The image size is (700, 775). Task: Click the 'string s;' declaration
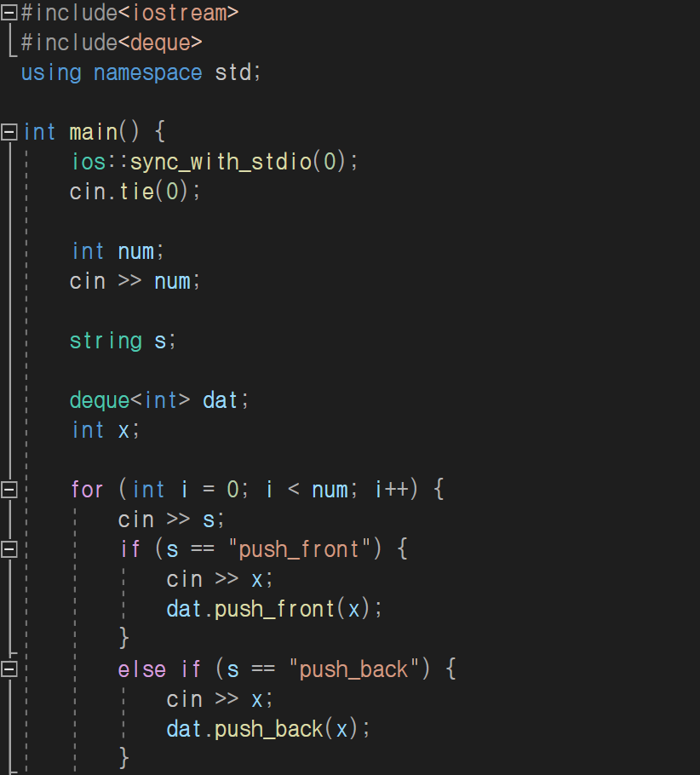click(123, 341)
